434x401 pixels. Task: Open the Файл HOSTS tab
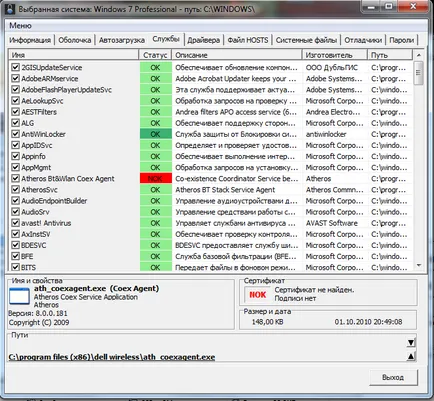click(248, 40)
